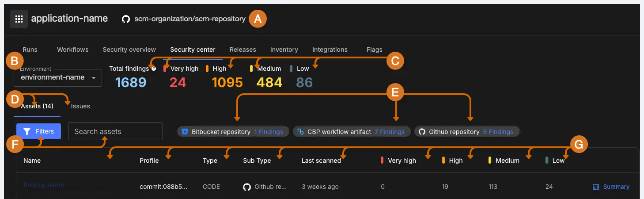Switch to the Releases tab
The height and width of the screenshot is (199, 644).
[242, 50]
